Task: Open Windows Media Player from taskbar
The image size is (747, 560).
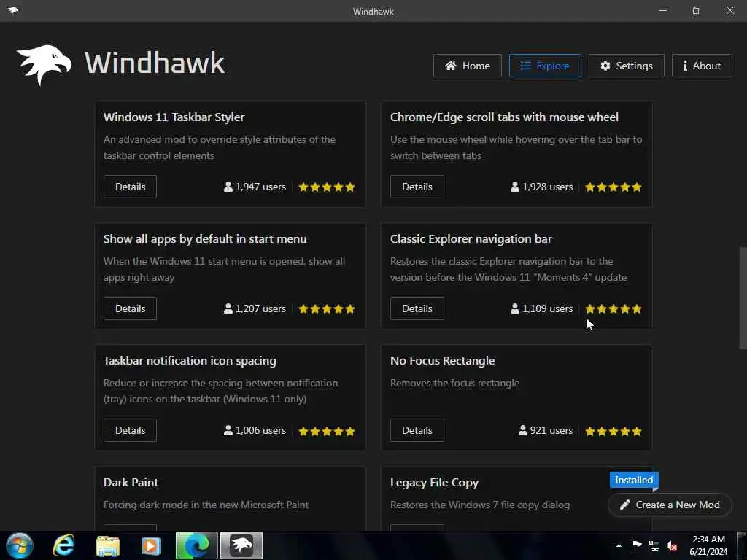Action: [x=152, y=546]
